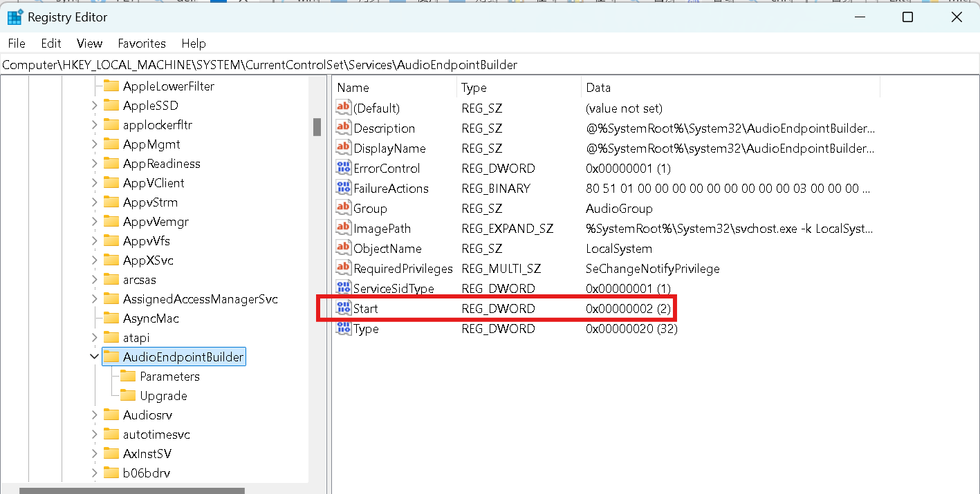Screen dimensions: 980x494
Task: Expand the autotimesvc key
Action: pyautogui.click(x=95, y=435)
